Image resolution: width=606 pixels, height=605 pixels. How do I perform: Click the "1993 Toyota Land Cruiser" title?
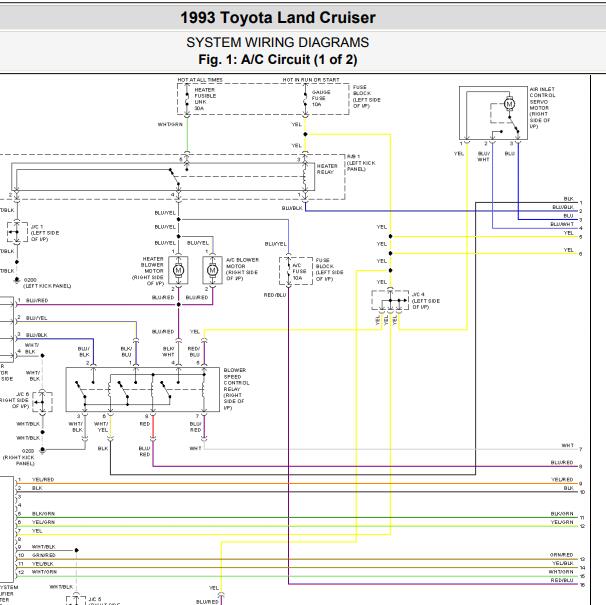[278, 17]
